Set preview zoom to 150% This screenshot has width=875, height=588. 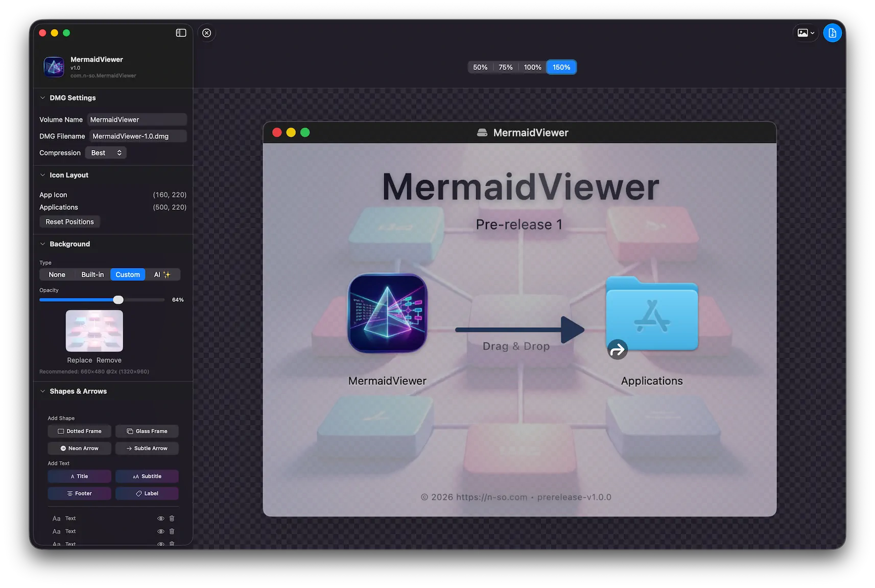click(x=561, y=67)
